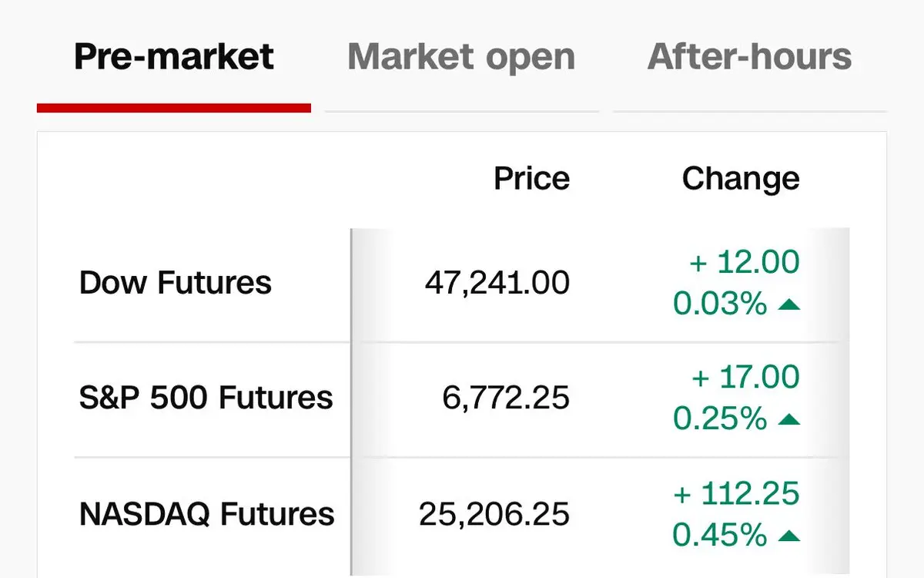The height and width of the screenshot is (578, 924).
Task: Open the S&P 500 Futures link
Action: (206, 398)
